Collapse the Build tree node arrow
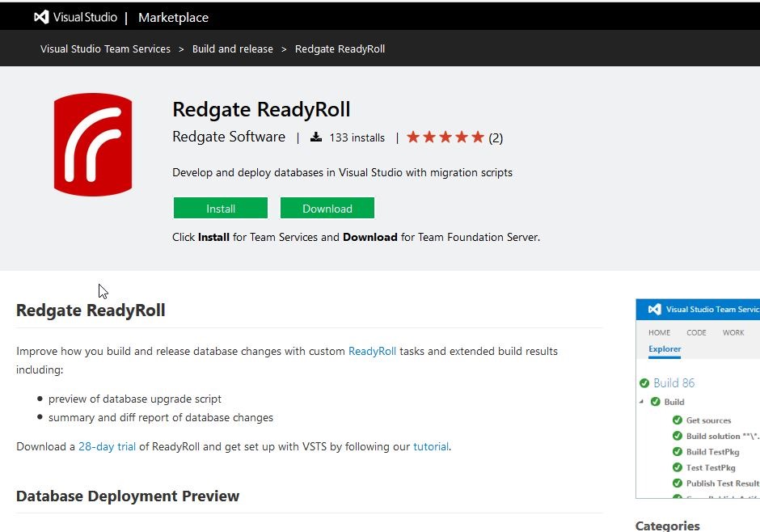The width and height of the screenshot is (760, 532). (643, 402)
